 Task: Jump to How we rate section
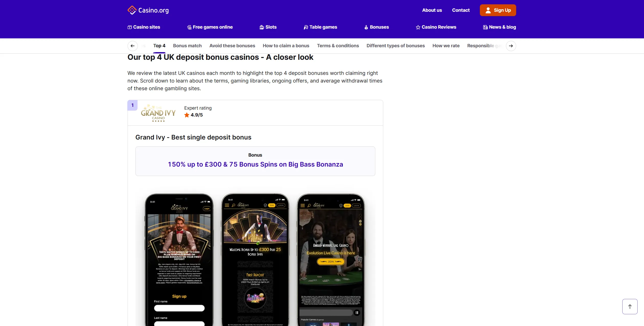tap(446, 46)
